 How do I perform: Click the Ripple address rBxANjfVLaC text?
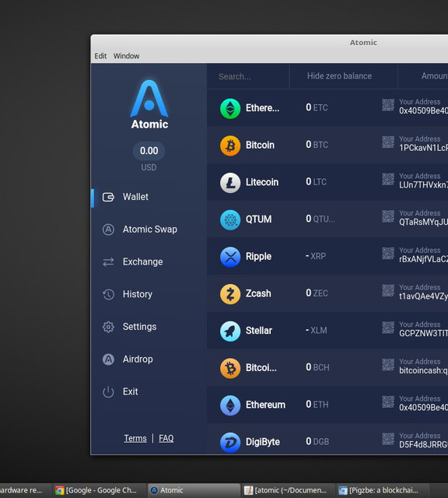[x=424, y=259]
